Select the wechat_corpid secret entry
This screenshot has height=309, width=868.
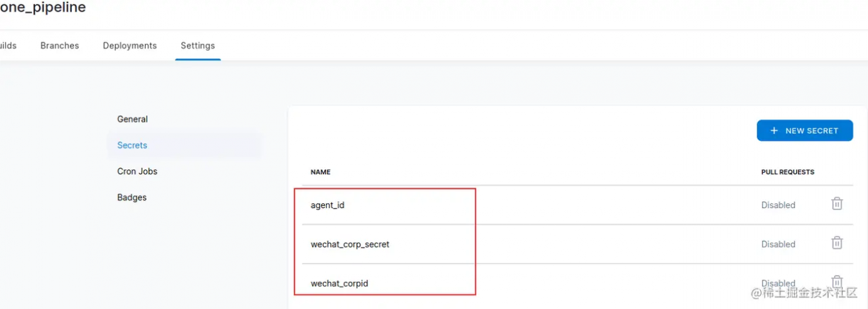pos(339,283)
